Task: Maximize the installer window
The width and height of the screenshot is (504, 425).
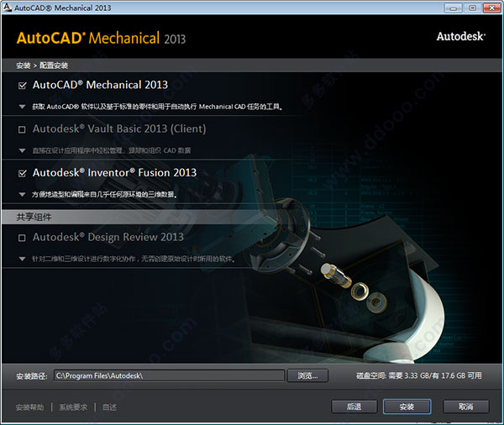Action: click(x=472, y=8)
